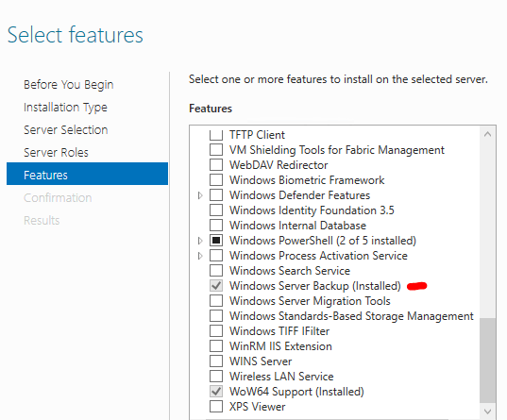Viewport: 507px width, 420px height.
Task: Click the features list scroll up arrow
Action: pos(488,134)
